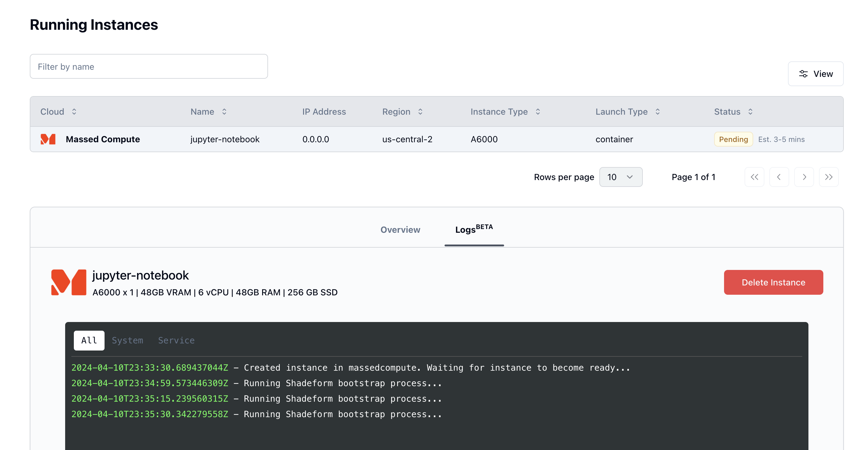Click the Created instance in massedcompute log line
Screen dimensions: 868x450
point(351,368)
